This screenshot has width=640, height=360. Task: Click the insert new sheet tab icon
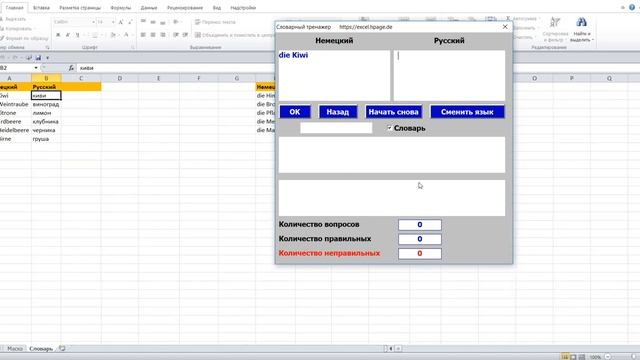pyautogui.click(x=62, y=349)
